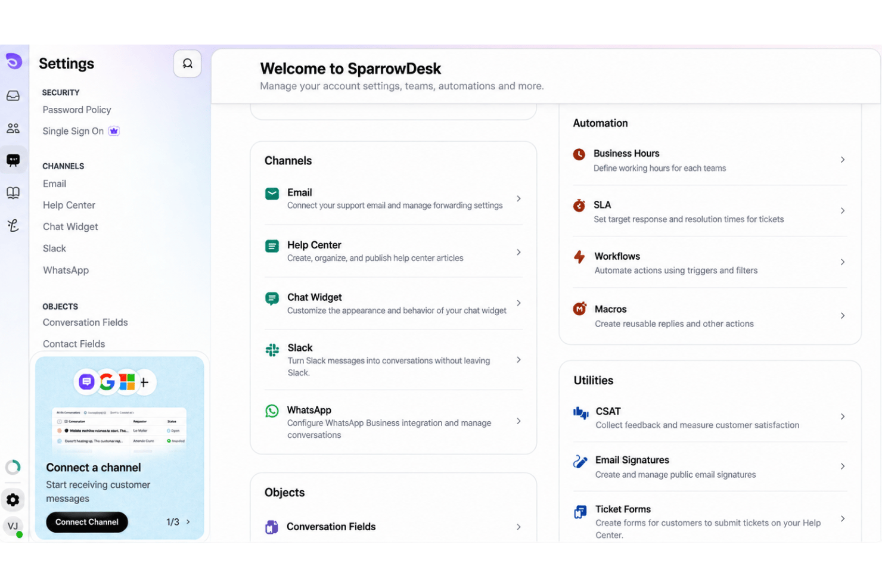Click the Chat Widget bubble icon

272,298
